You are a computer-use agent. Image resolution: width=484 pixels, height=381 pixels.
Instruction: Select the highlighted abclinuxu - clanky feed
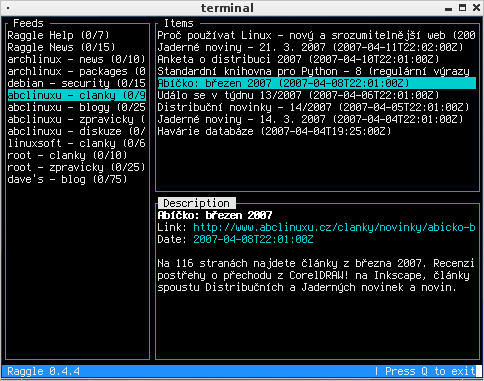tap(76, 95)
